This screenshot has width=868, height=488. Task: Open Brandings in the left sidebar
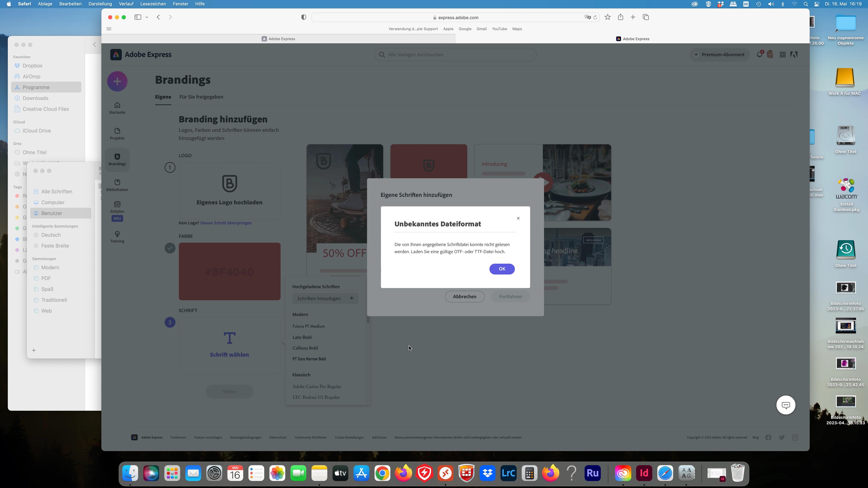pyautogui.click(x=117, y=159)
